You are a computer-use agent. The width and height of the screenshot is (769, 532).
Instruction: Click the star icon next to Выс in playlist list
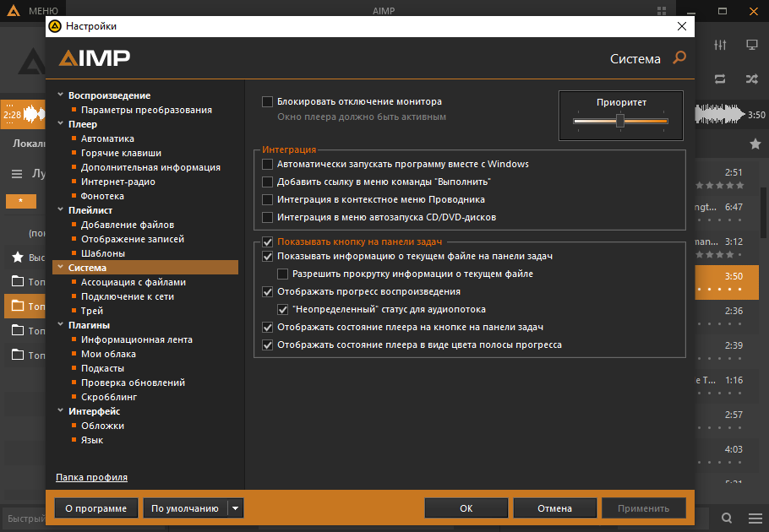coord(18,258)
